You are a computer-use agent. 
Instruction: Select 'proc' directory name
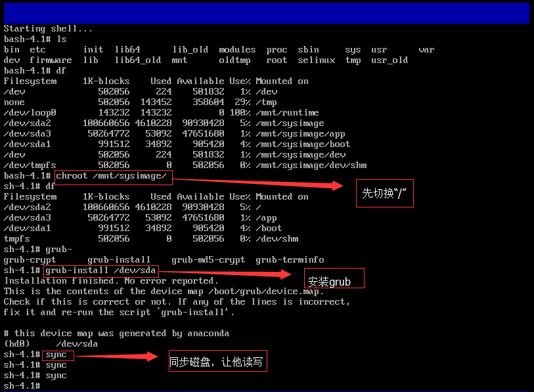coord(277,50)
